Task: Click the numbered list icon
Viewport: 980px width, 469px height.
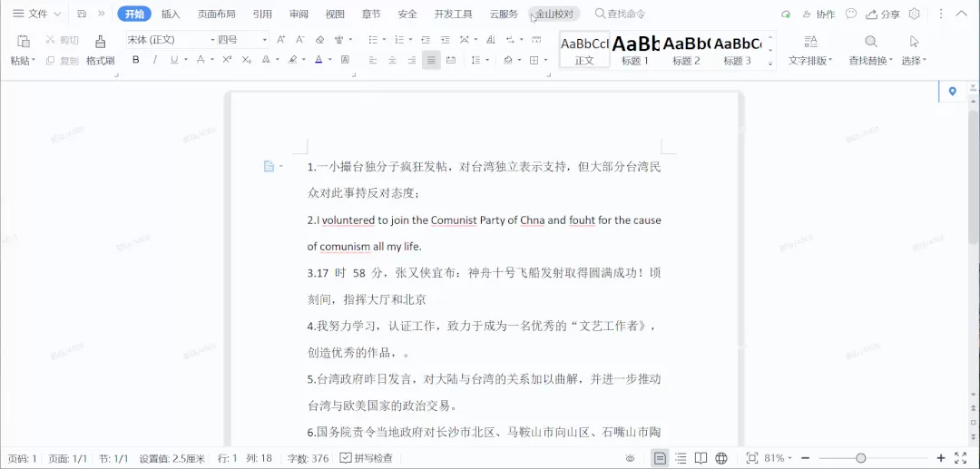Action: point(400,40)
